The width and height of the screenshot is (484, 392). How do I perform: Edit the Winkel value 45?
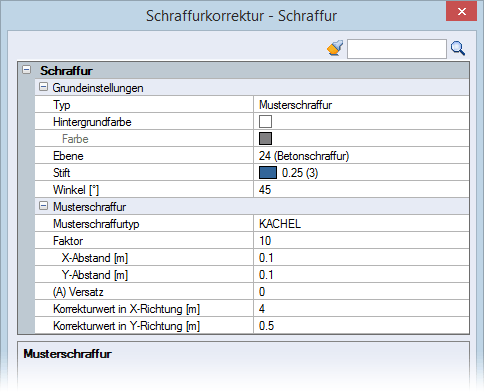(361, 190)
